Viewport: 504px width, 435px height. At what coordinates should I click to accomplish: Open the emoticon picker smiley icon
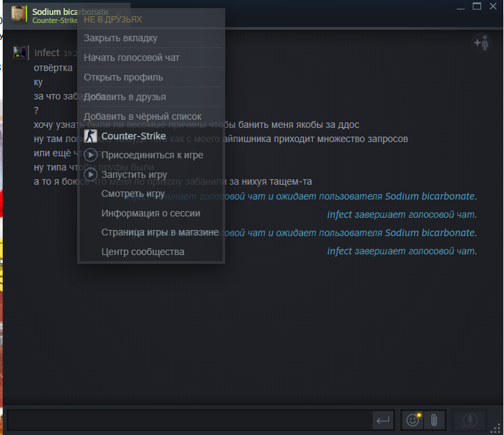tap(413, 420)
